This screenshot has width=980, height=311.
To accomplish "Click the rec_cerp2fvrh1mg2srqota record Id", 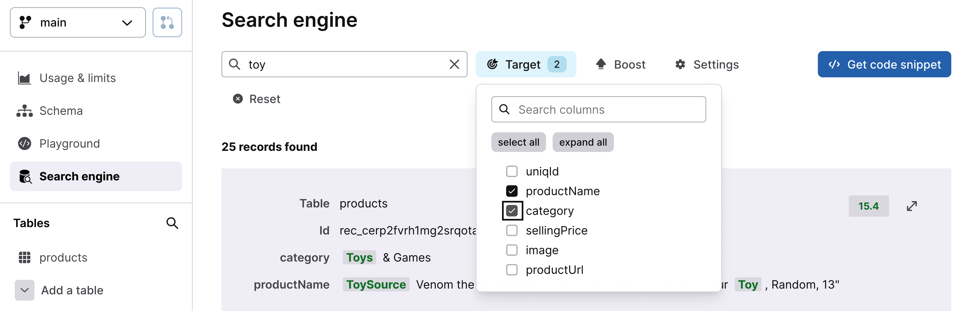I will pyautogui.click(x=408, y=230).
